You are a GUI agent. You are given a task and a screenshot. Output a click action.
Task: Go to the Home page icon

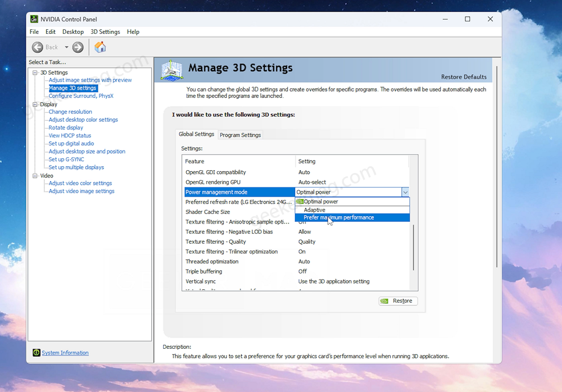tap(101, 47)
